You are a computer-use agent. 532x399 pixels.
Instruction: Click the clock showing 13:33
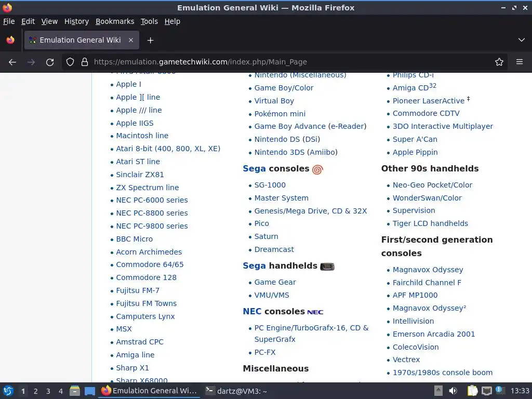520,391
